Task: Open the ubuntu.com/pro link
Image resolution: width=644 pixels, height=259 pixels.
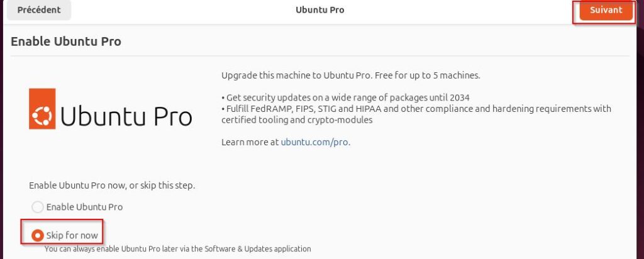Action: click(314, 143)
